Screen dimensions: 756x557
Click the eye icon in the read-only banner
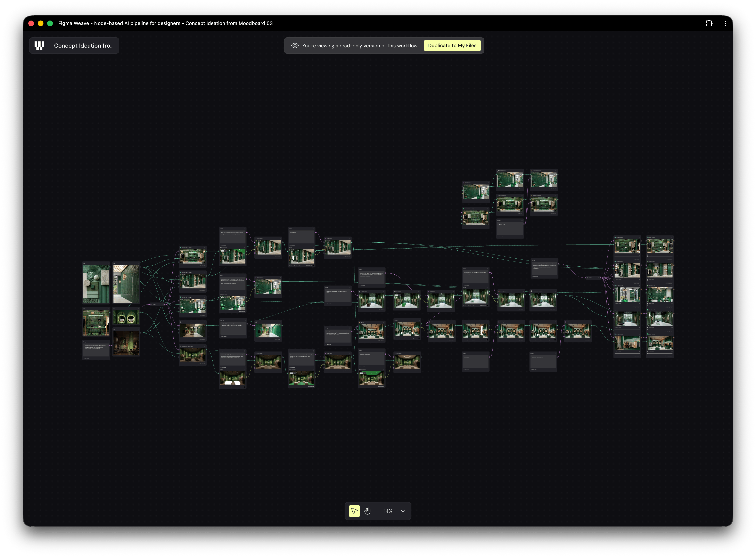tap(295, 46)
